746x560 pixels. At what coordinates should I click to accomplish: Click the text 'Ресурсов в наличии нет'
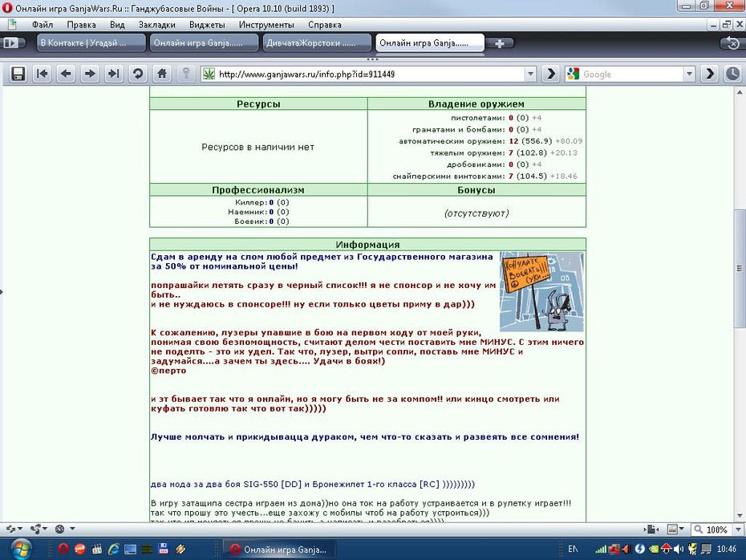[257, 147]
